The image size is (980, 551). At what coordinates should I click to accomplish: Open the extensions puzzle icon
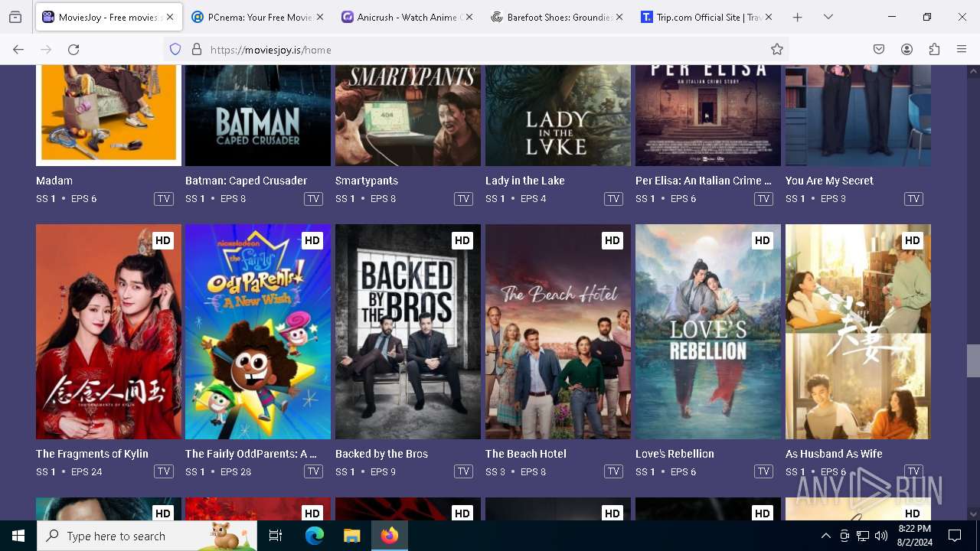click(934, 49)
